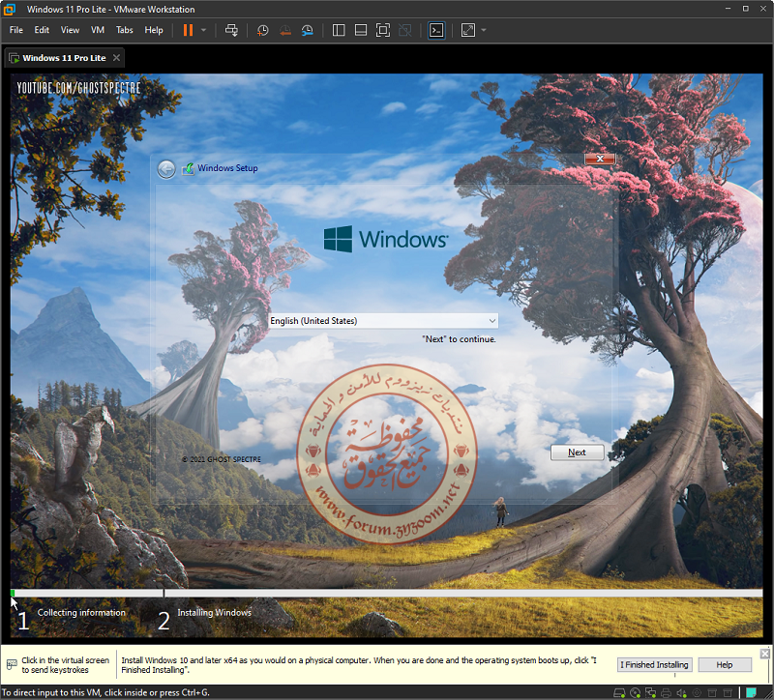Send Ctrl+Alt+Del to the virtual machine

click(x=231, y=30)
